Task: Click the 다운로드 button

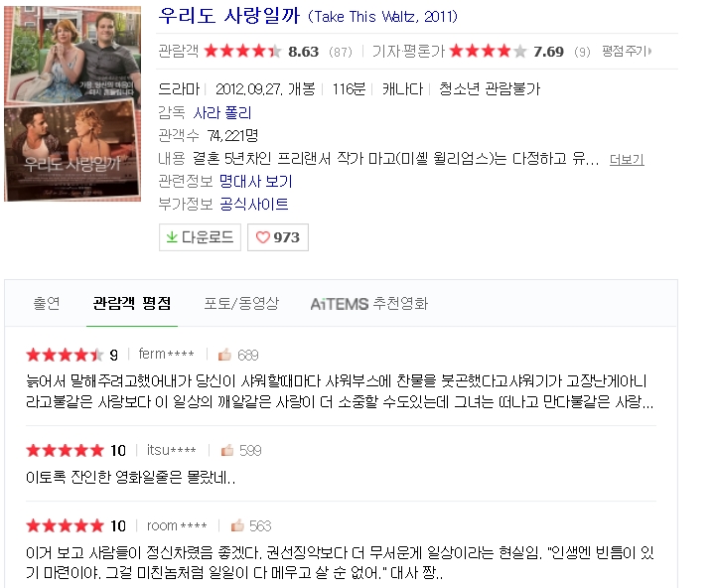Action: pyautogui.click(x=200, y=237)
